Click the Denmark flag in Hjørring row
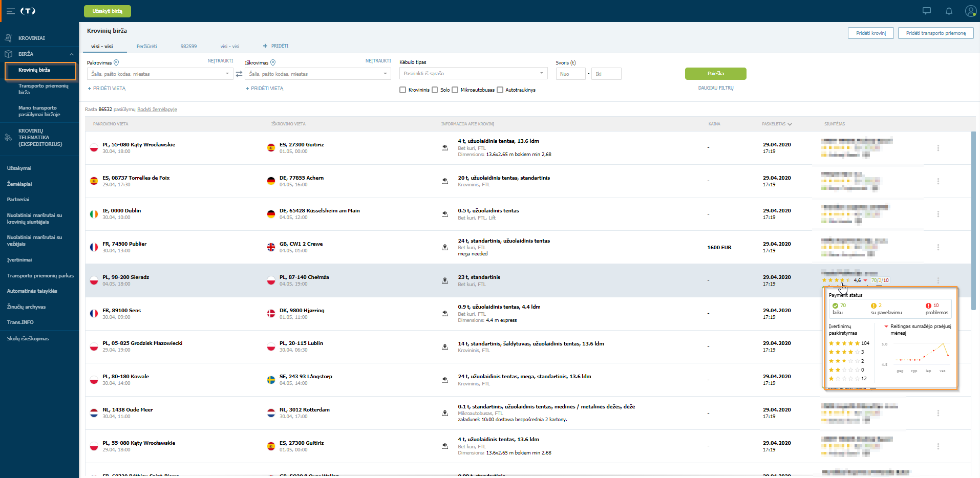 click(x=271, y=313)
